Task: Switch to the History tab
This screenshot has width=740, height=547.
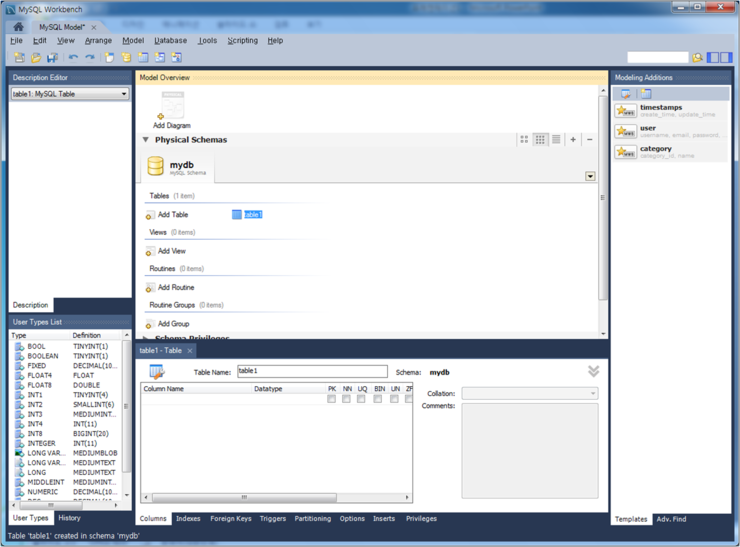Action: [69, 518]
